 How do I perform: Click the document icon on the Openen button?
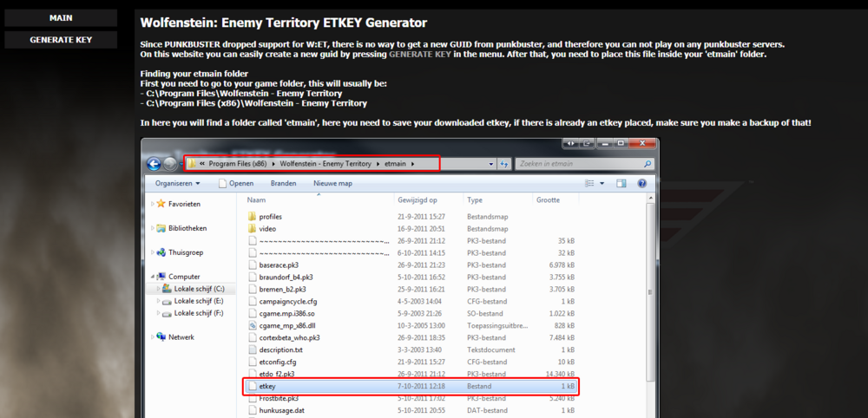pyautogui.click(x=222, y=183)
